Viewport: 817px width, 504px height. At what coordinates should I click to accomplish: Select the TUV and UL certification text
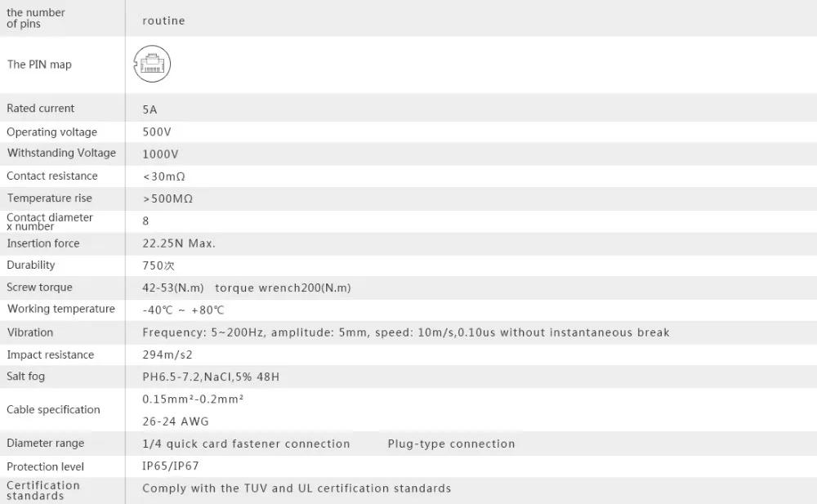pyautogui.click(x=297, y=488)
